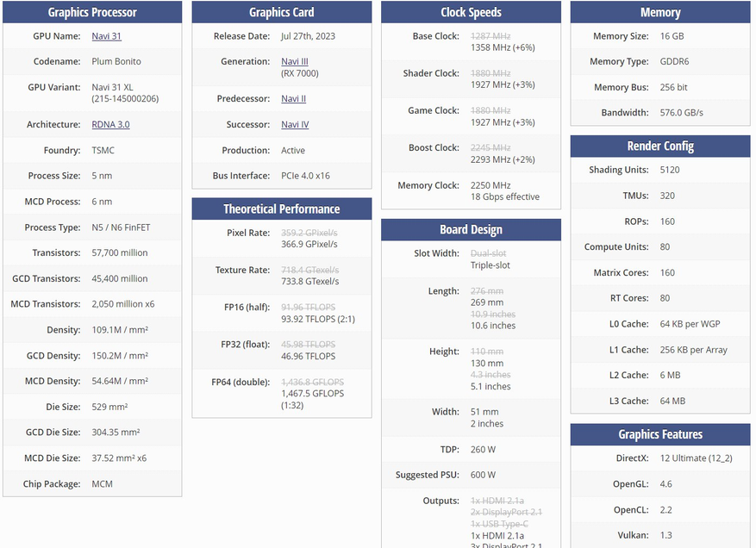Select the Clock Speeds section header
Screen dimensions: 756x548
pos(471,12)
